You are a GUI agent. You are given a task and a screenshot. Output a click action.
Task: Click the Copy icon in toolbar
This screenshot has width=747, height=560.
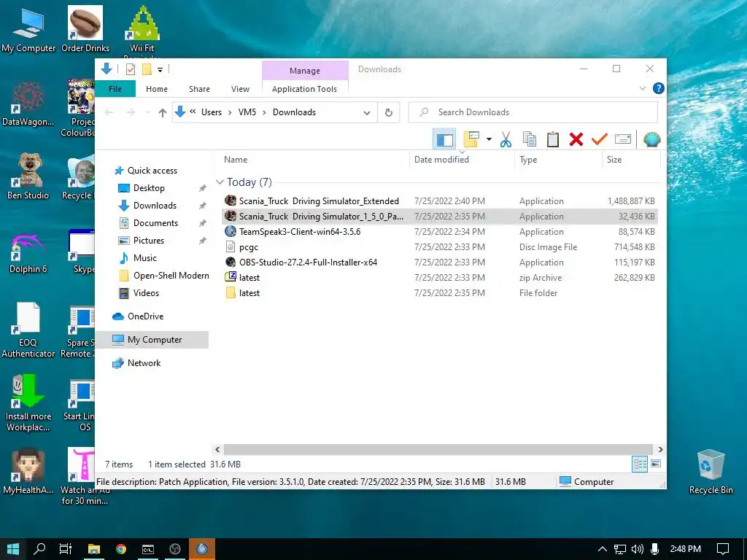530,139
